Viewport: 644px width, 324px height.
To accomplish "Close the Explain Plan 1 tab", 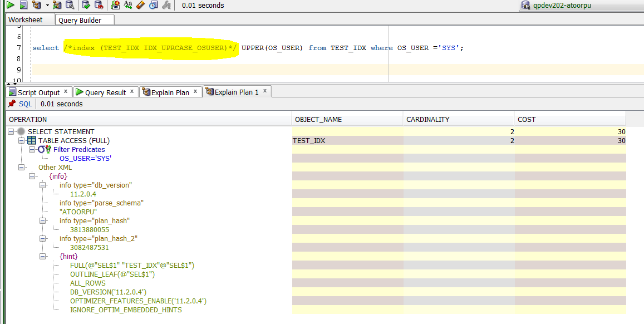I will tap(265, 91).
